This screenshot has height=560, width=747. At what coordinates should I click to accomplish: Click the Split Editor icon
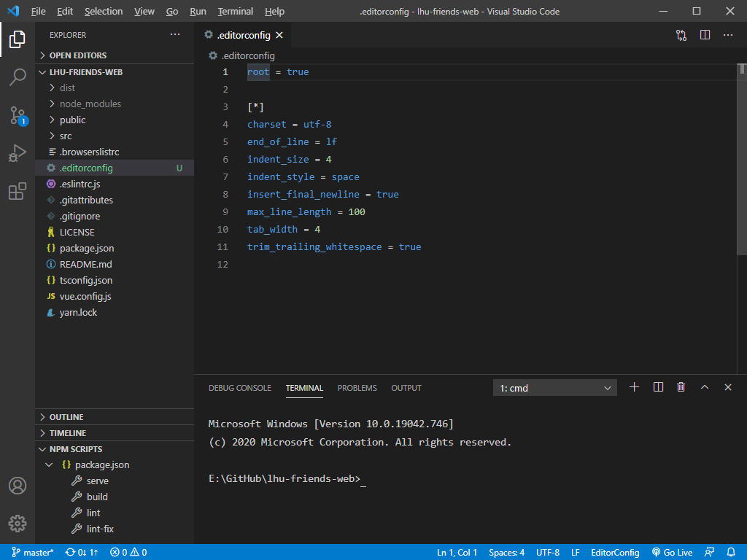pos(705,35)
